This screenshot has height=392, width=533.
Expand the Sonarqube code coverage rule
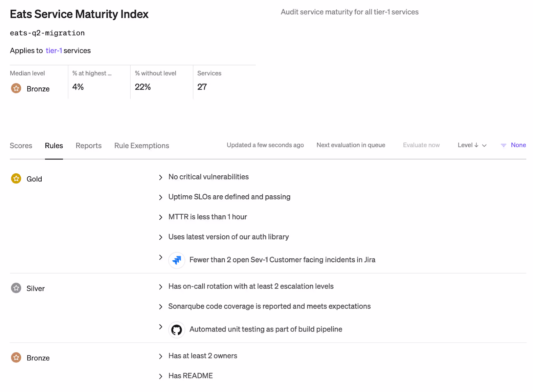pyautogui.click(x=161, y=307)
